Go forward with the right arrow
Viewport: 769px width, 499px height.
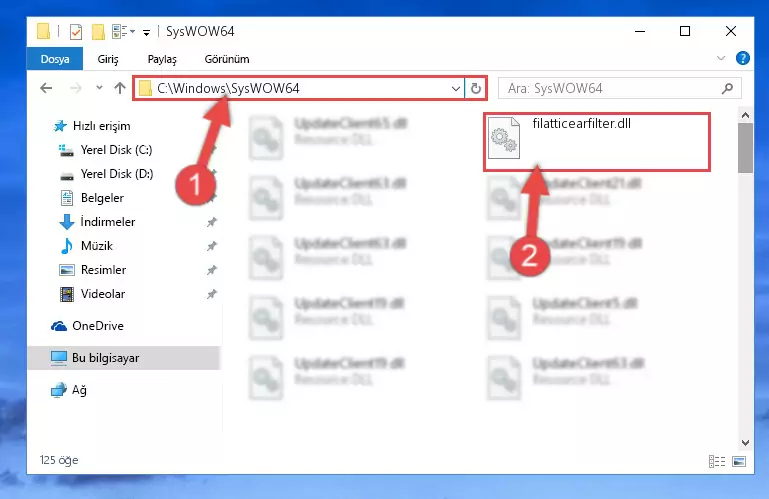[76, 88]
